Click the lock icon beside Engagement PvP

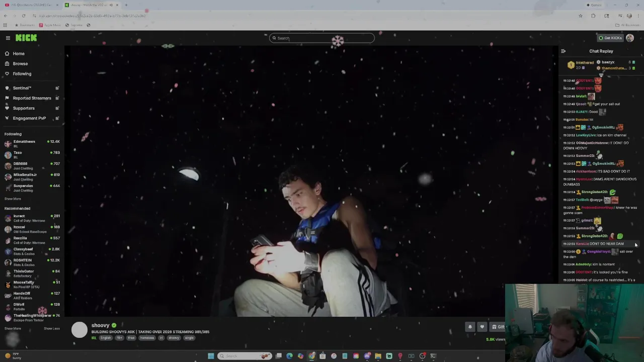click(x=57, y=118)
